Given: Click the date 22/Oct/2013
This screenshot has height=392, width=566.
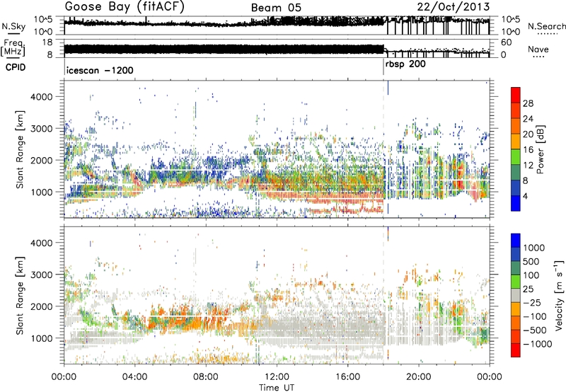Looking at the screenshot, I should (453, 6).
